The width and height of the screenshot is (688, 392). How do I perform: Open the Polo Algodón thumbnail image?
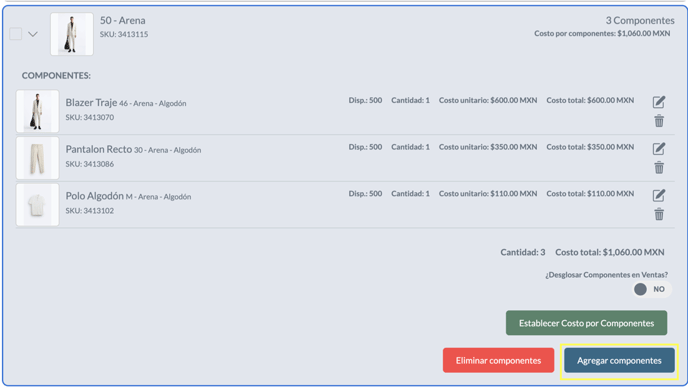tap(37, 205)
